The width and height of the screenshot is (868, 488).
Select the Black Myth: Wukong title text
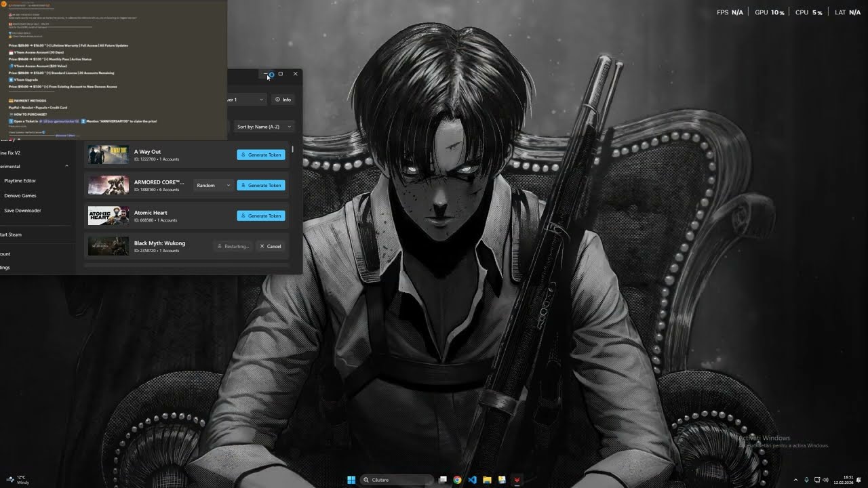159,243
